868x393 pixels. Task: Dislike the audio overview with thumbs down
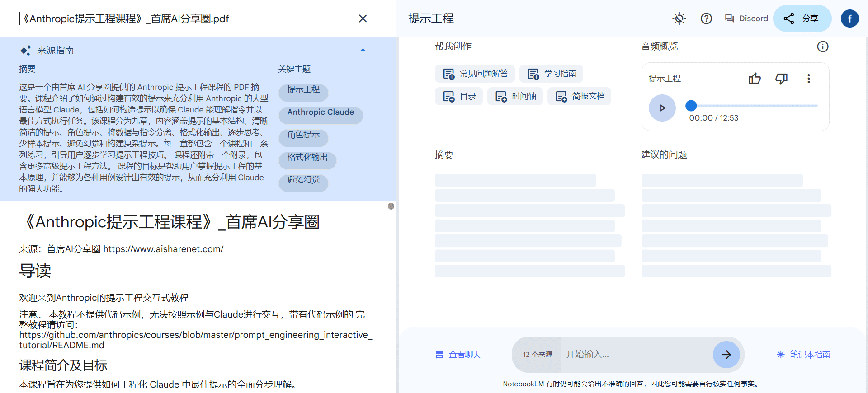pos(781,79)
